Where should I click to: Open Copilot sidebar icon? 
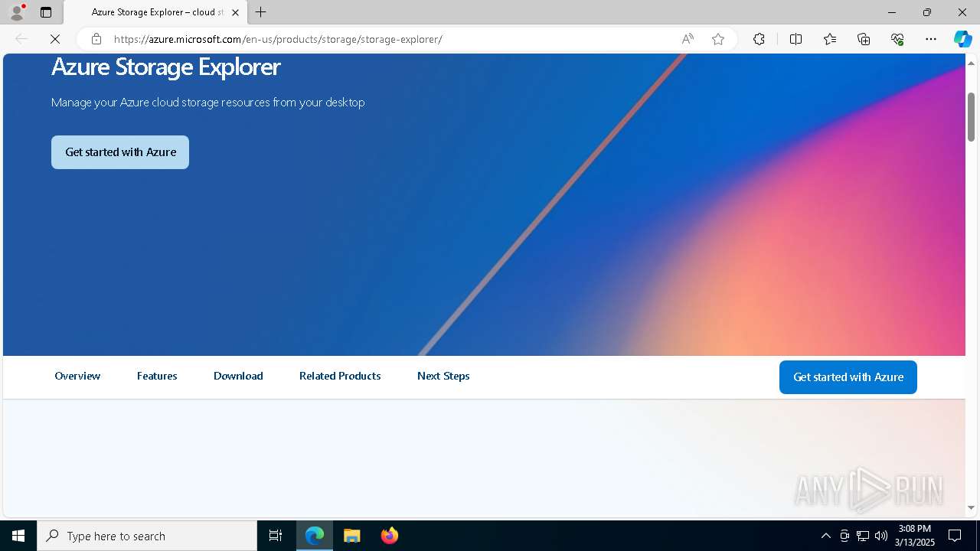coord(962,39)
